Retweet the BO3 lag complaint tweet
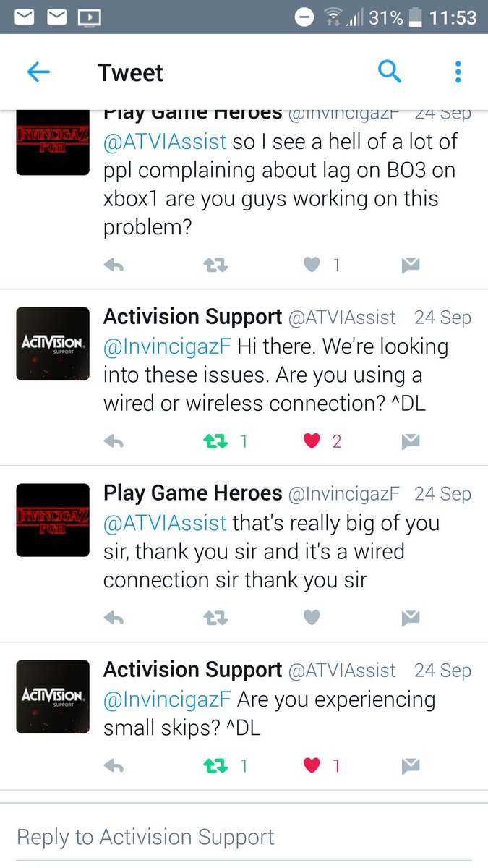Viewport: 488px width, 868px height. (215, 265)
